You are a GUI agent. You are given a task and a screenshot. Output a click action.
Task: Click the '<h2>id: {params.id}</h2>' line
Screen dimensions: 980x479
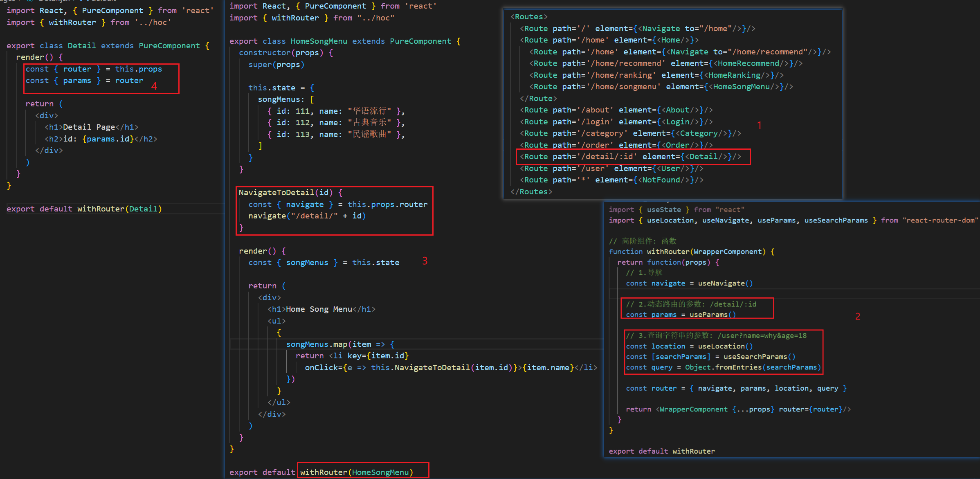click(101, 139)
